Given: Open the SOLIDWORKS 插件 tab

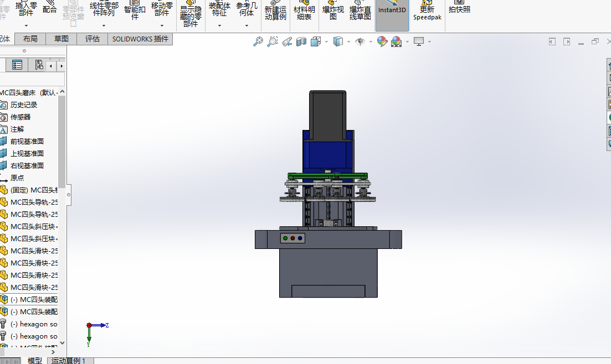Looking at the screenshot, I should click(140, 39).
